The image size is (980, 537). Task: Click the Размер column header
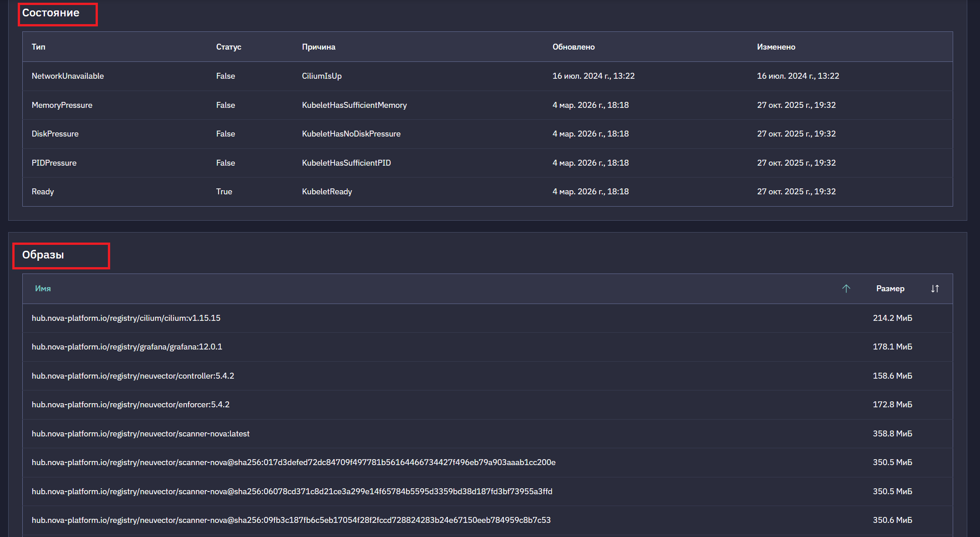(x=890, y=289)
